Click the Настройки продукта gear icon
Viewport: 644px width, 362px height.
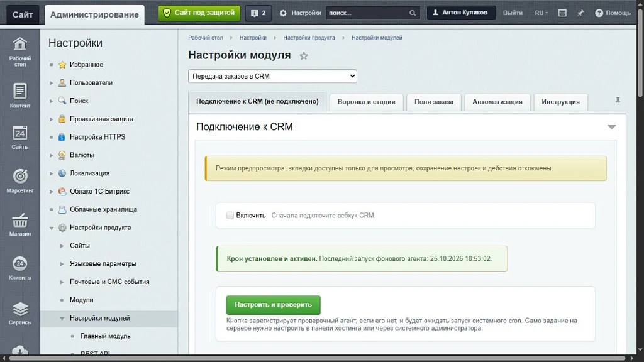point(62,228)
